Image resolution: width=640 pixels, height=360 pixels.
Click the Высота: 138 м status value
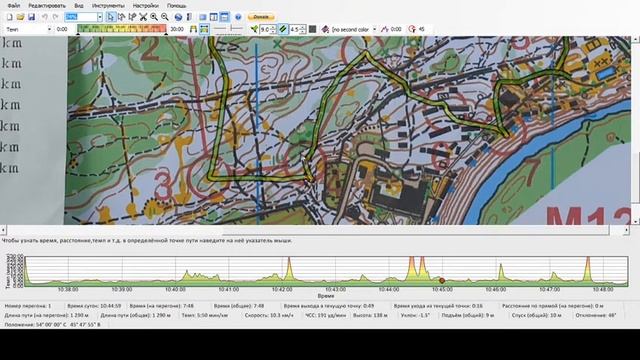370,316
